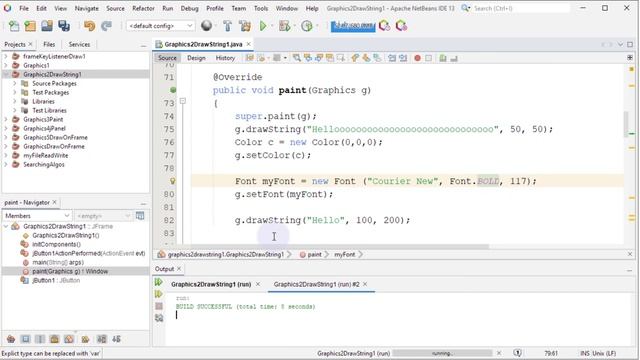This screenshot has width=640, height=360.
Task: Expand the frameKeyListenerDraw1 project node
Action: tap(6, 56)
